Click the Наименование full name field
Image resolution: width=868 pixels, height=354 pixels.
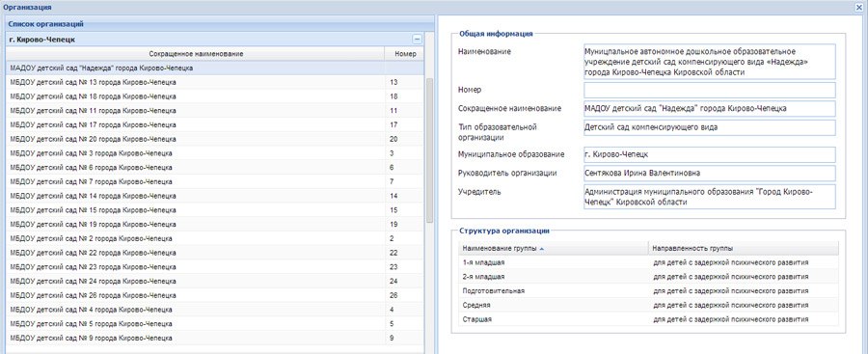coord(709,62)
